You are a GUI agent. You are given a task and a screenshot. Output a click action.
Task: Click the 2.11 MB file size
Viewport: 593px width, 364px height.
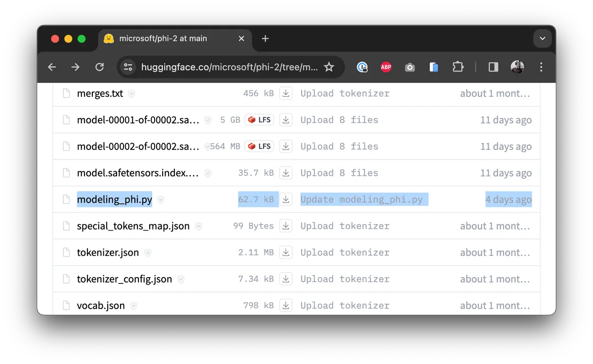point(256,252)
